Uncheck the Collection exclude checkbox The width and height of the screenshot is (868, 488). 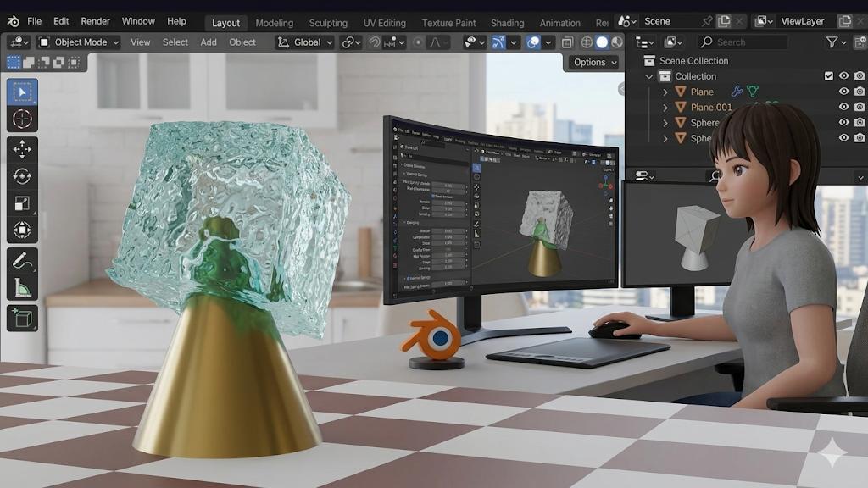click(829, 76)
